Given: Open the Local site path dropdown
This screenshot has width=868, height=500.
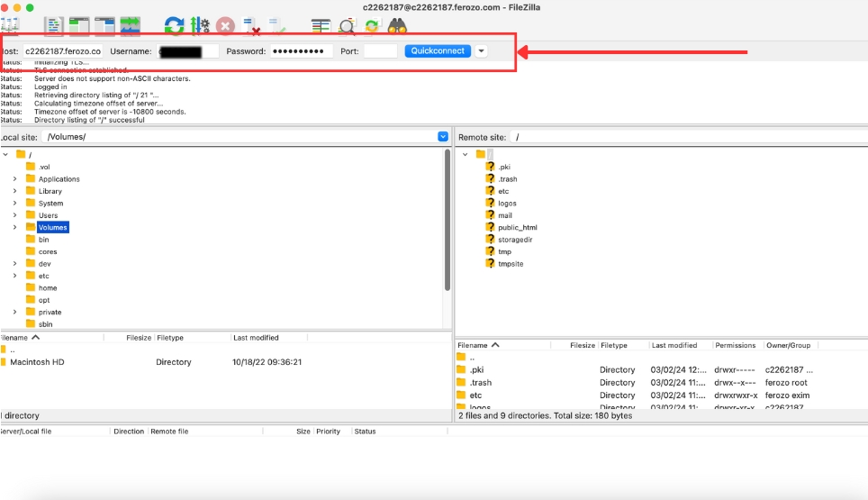Looking at the screenshot, I should (442, 137).
